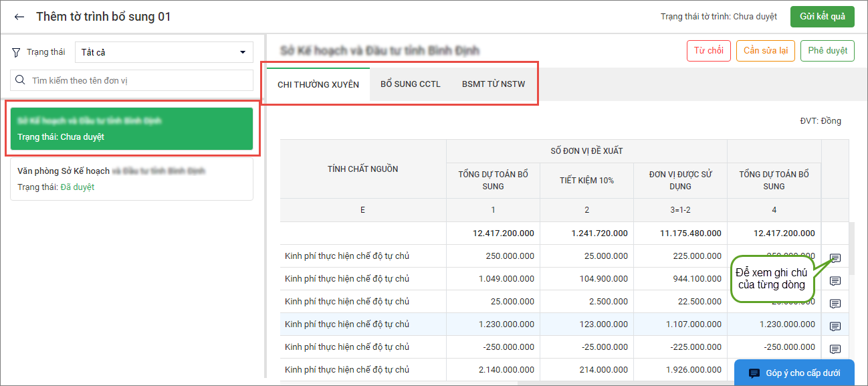
Task: Click the search magnifier icon in unit search
Action: (x=21, y=80)
